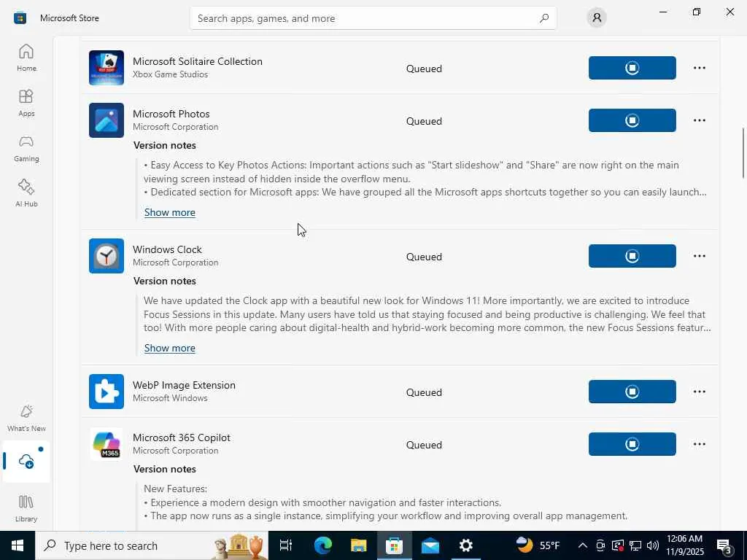Open the Microsoft Photos title
Viewport: 747px width, 560px height.
pos(171,114)
